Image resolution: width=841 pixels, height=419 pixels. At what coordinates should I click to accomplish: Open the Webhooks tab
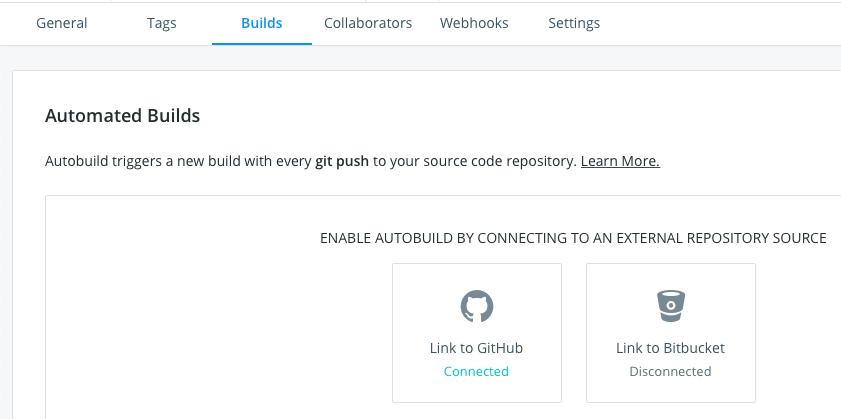(x=474, y=23)
